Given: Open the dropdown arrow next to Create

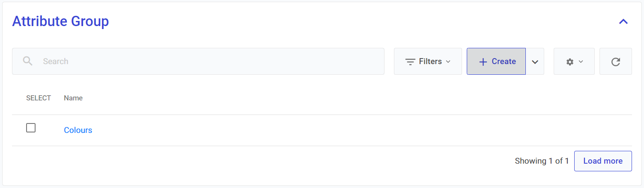Looking at the screenshot, I should click(x=535, y=62).
